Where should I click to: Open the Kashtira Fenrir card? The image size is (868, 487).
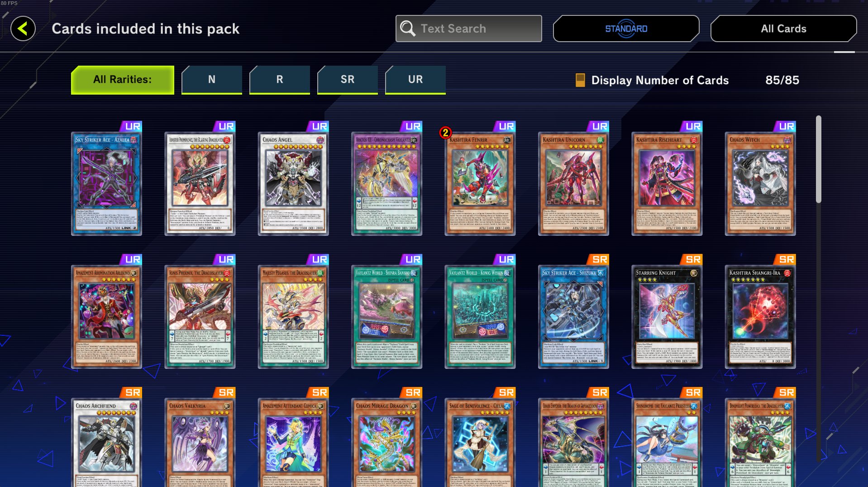coord(480,183)
